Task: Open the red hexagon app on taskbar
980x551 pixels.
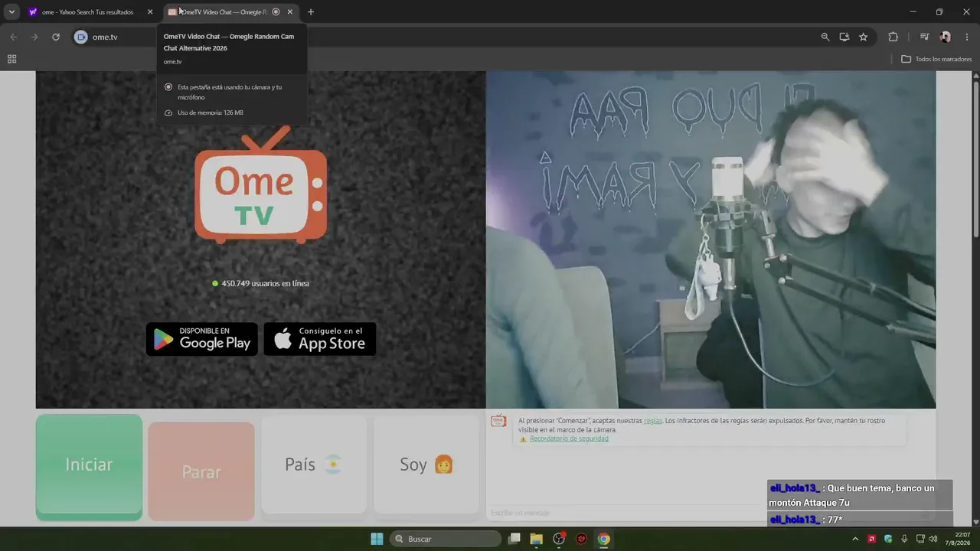Action: [x=581, y=539]
